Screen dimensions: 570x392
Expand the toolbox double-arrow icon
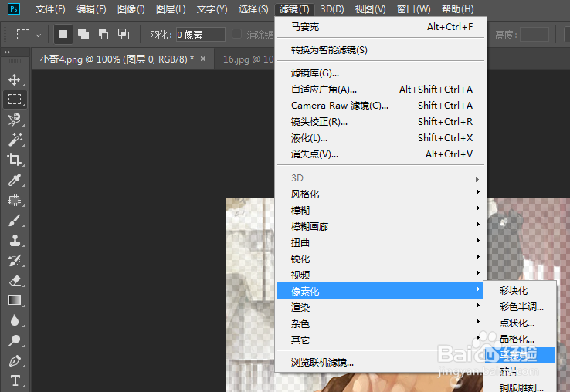coord(7,52)
